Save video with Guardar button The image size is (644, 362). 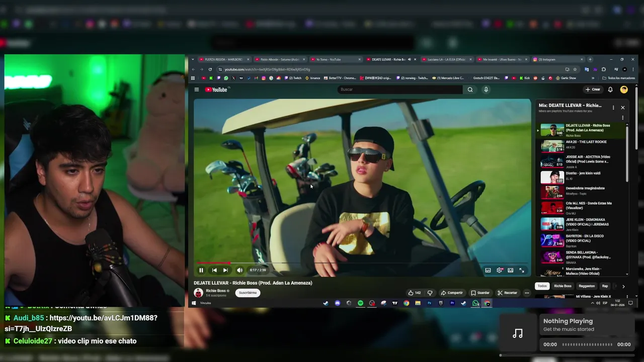480,293
